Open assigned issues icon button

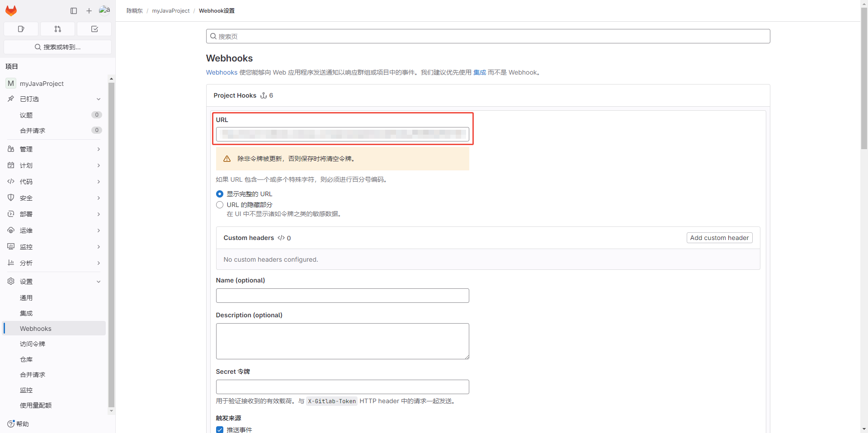[21, 29]
